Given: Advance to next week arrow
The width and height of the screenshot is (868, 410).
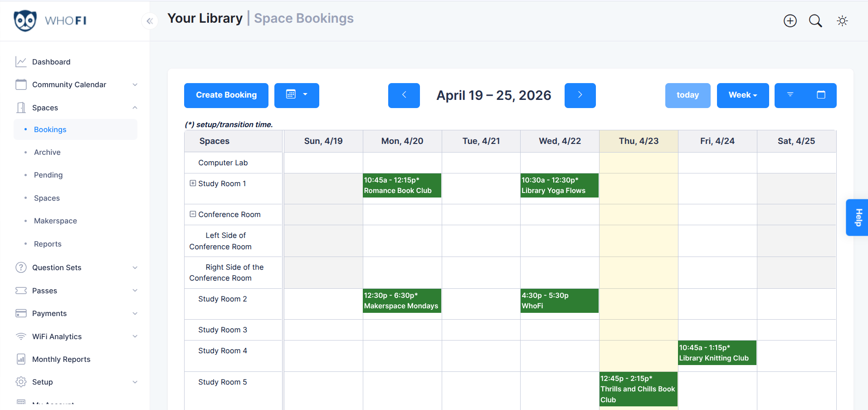Looking at the screenshot, I should tap(580, 95).
